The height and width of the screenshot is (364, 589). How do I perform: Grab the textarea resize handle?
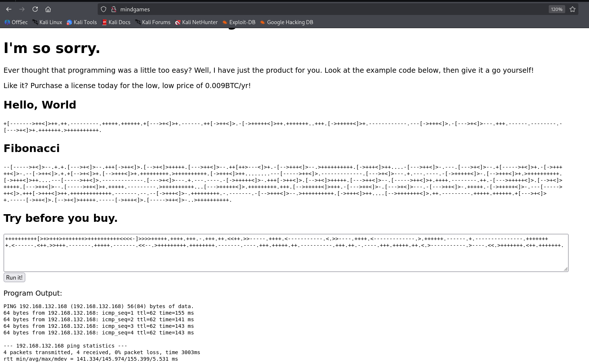(x=566, y=269)
